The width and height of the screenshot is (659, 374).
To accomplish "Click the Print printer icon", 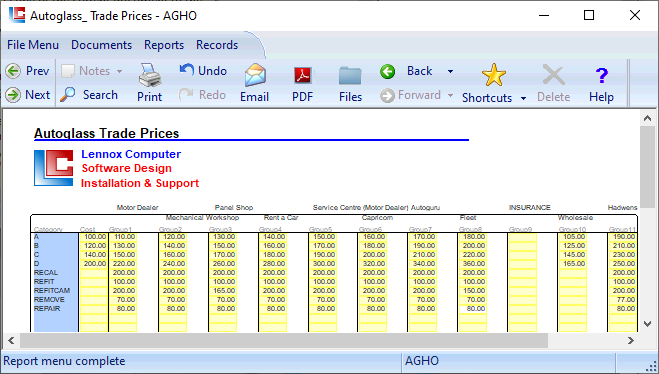I will [x=150, y=75].
